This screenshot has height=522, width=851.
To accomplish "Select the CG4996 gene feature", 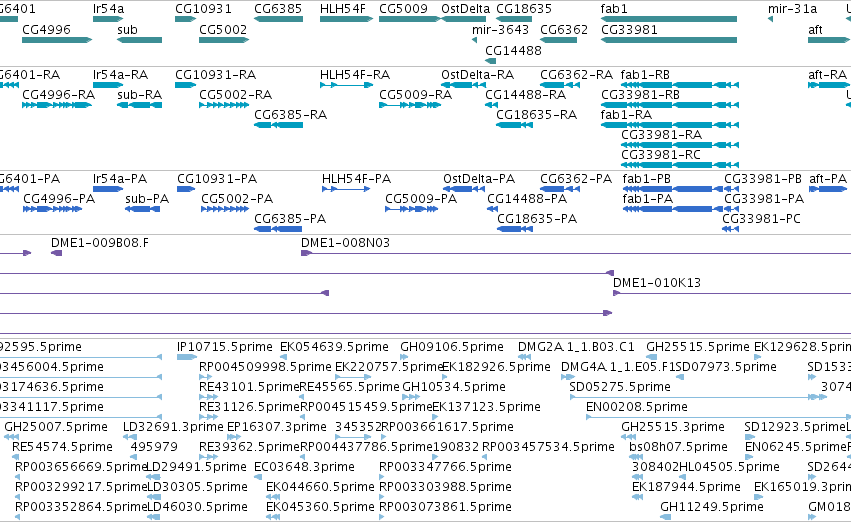I will click(x=57, y=40).
